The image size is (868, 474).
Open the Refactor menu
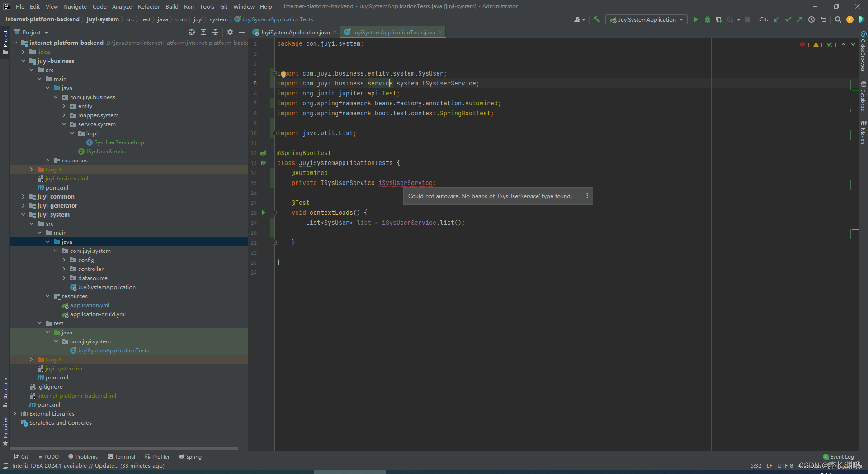click(x=149, y=6)
